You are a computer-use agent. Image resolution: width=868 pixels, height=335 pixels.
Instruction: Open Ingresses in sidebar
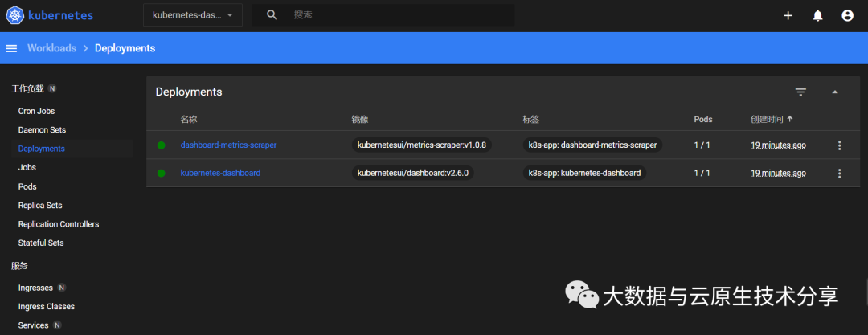(35, 288)
